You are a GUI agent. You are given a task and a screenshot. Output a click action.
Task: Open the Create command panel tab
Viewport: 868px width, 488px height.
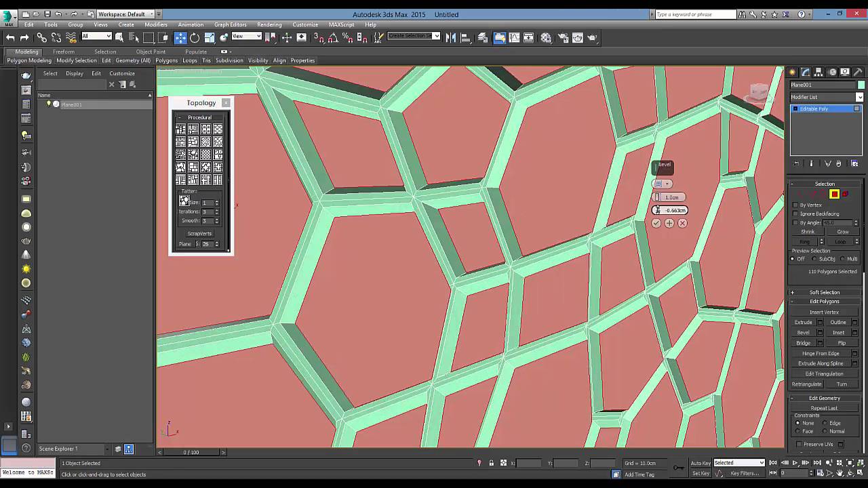793,72
